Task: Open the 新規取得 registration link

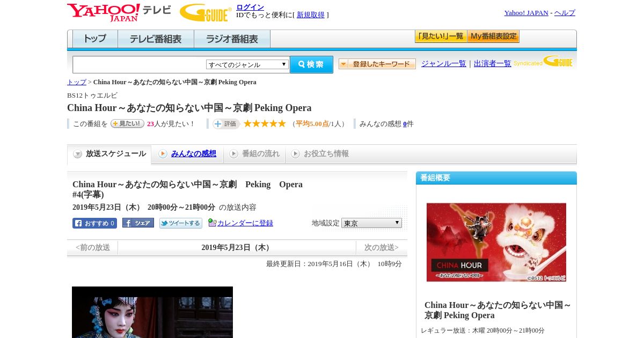Action: [311, 15]
